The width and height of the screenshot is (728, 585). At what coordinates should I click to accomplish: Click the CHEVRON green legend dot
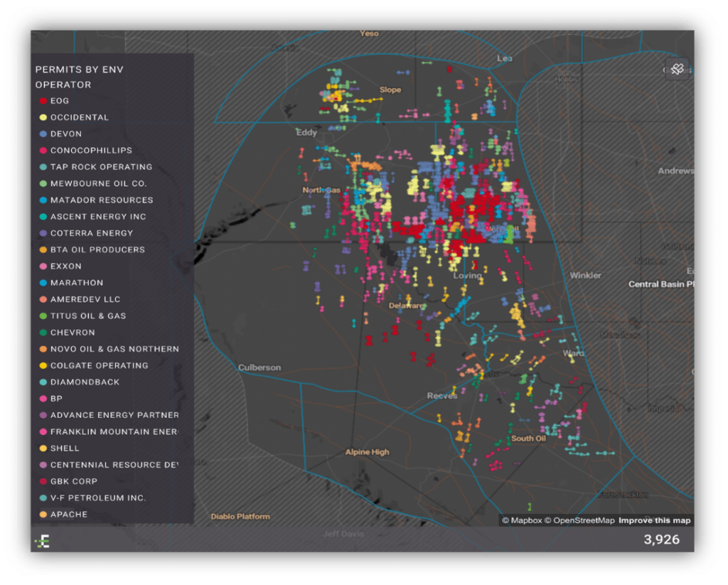pyautogui.click(x=43, y=333)
